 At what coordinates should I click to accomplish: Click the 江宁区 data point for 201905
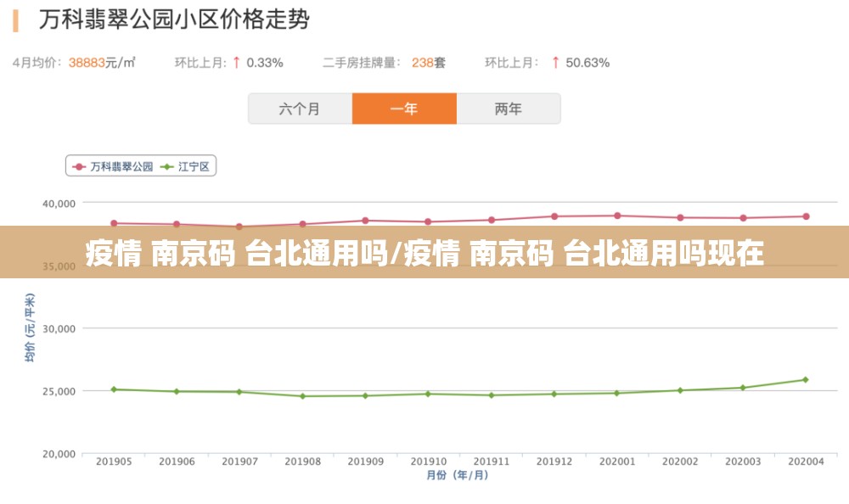coord(114,389)
